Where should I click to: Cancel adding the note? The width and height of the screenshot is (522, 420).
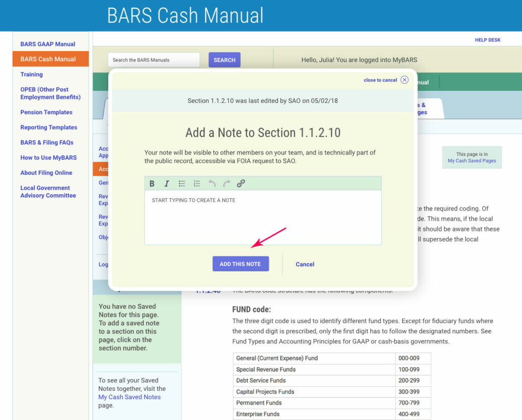pyautogui.click(x=305, y=264)
